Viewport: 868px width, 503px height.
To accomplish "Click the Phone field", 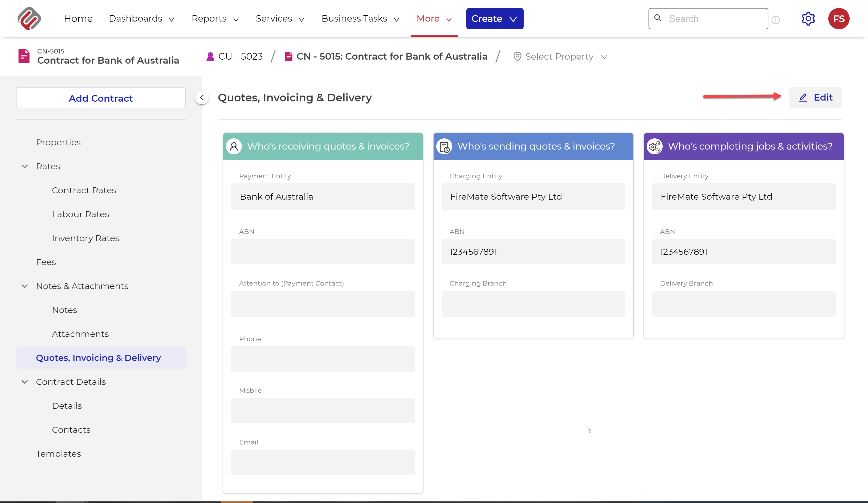I will pos(323,359).
